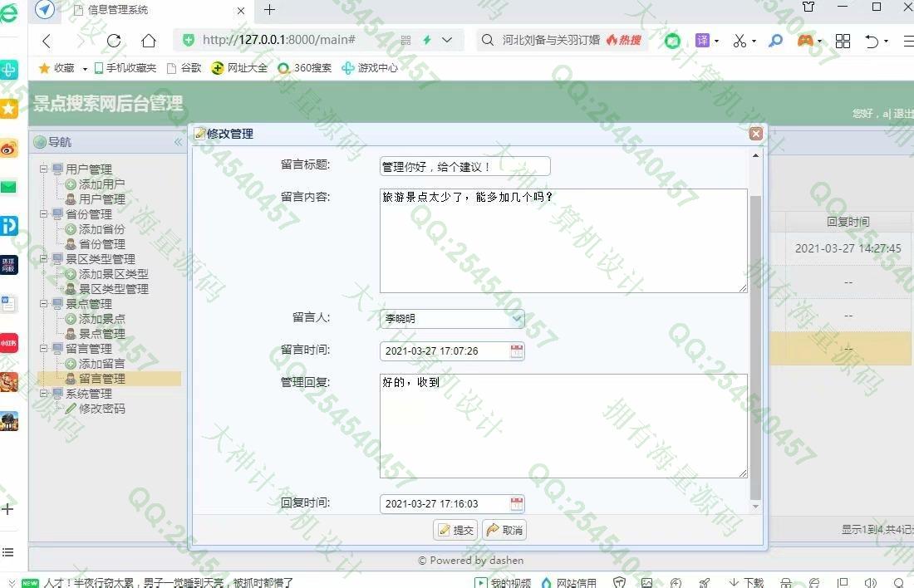Open the new tab plus button

[x=269, y=10]
